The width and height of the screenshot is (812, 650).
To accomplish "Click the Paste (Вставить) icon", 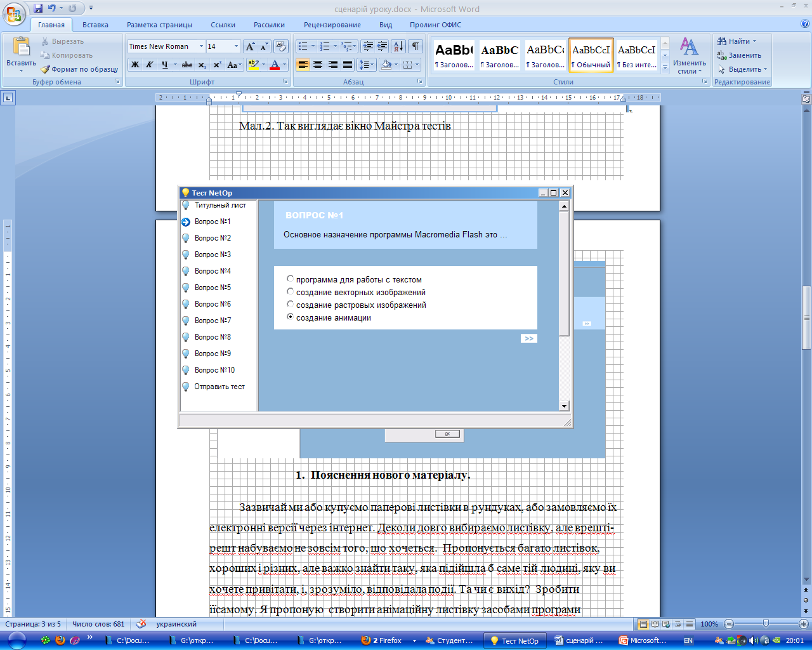I will point(21,47).
